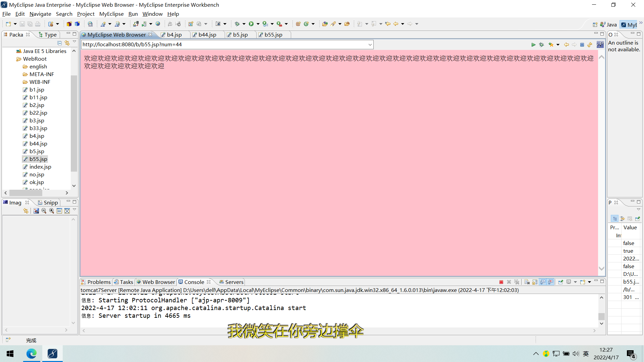This screenshot has height=362, width=644.
Task: Select index.jsp in the package tree
Action: coord(40,167)
